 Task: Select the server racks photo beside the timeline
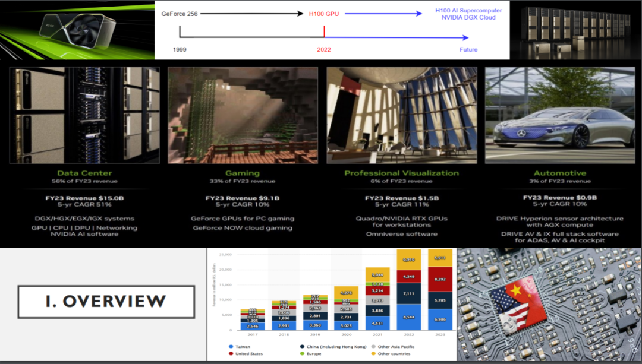[575, 30]
